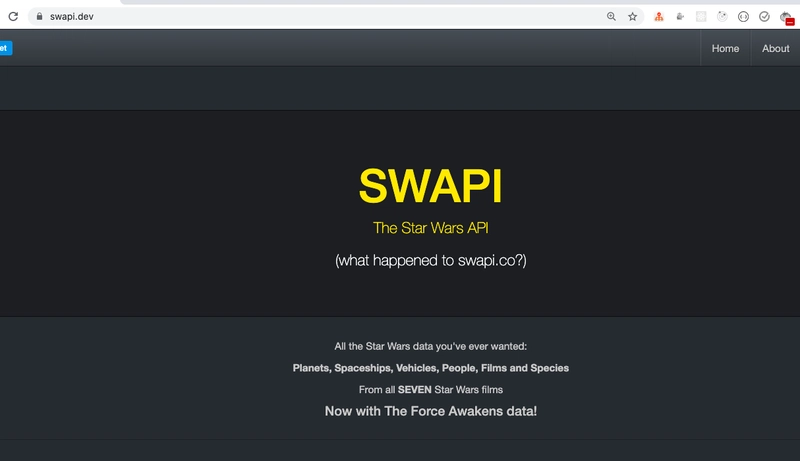
Task: Open the circular target extension icon
Action: tap(722, 16)
